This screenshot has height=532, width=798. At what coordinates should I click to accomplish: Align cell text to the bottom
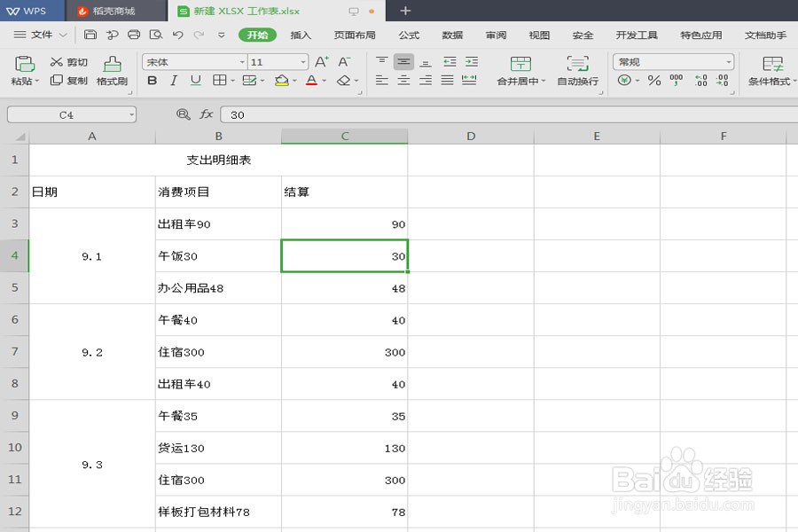pyautogui.click(x=426, y=61)
